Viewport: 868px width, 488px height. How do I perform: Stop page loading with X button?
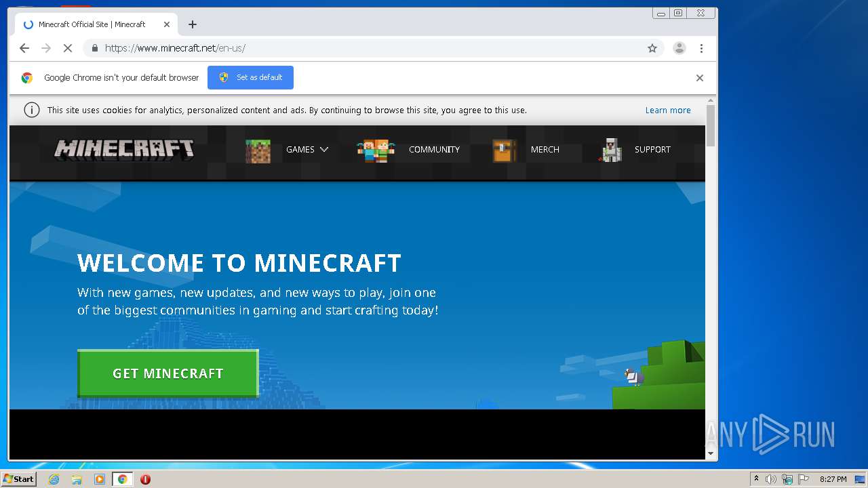(68, 48)
